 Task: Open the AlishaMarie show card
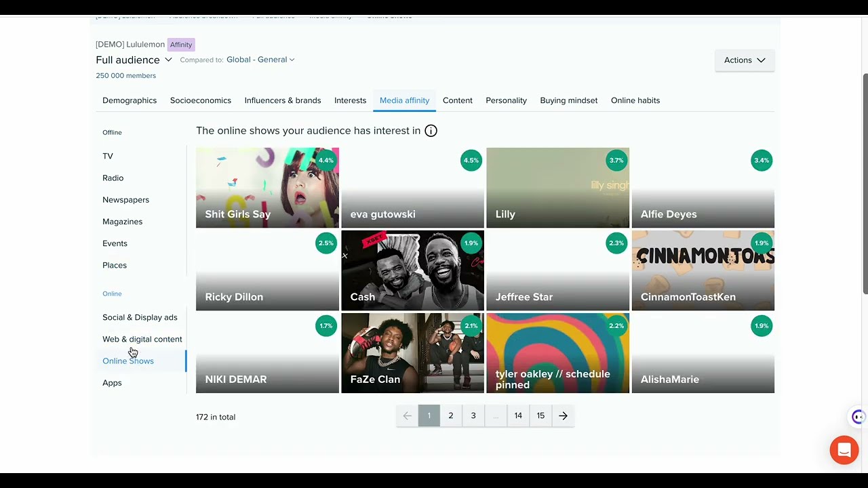(703, 353)
